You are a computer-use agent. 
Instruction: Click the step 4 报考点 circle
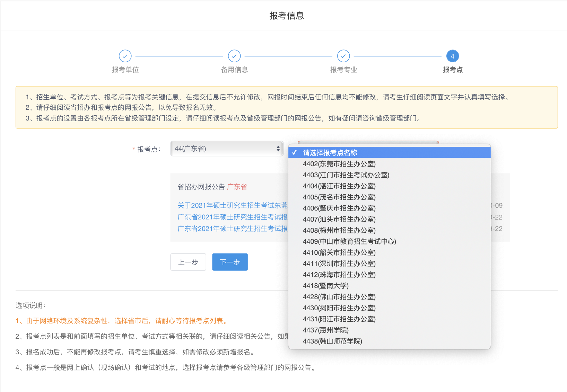pos(452,56)
